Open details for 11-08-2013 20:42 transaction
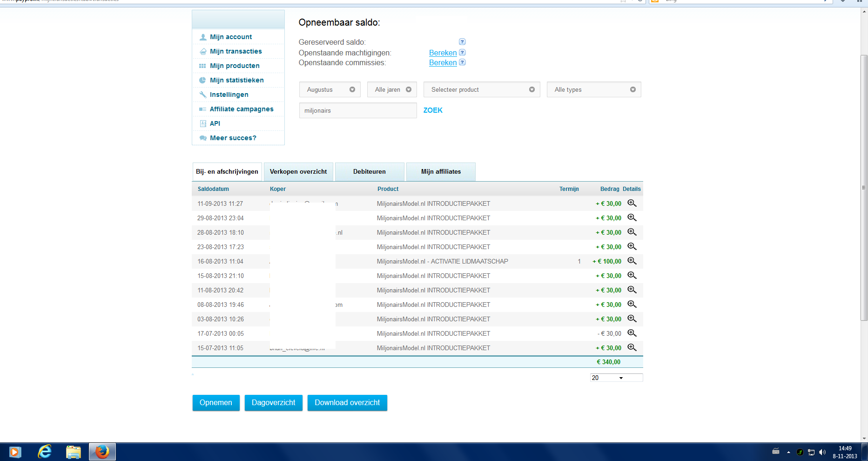Screen dimensions: 868x461 point(632,290)
